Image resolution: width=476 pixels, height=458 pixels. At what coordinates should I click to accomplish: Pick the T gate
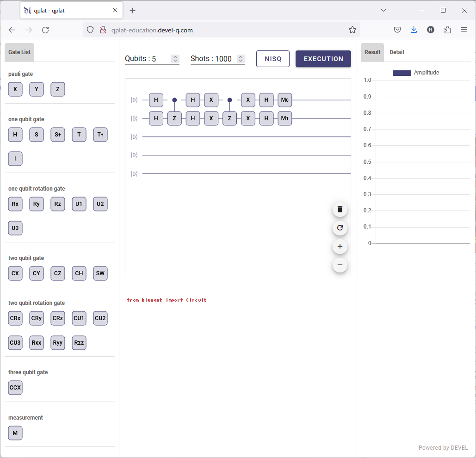pos(79,135)
